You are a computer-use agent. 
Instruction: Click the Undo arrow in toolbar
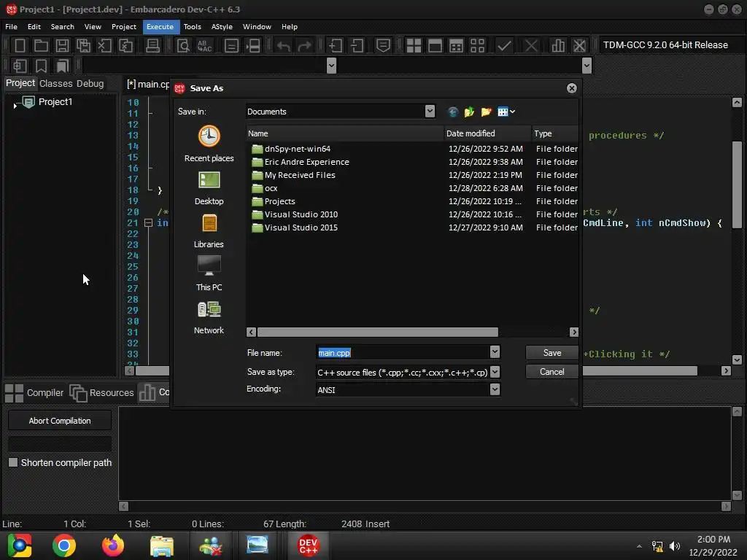click(x=284, y=46)
